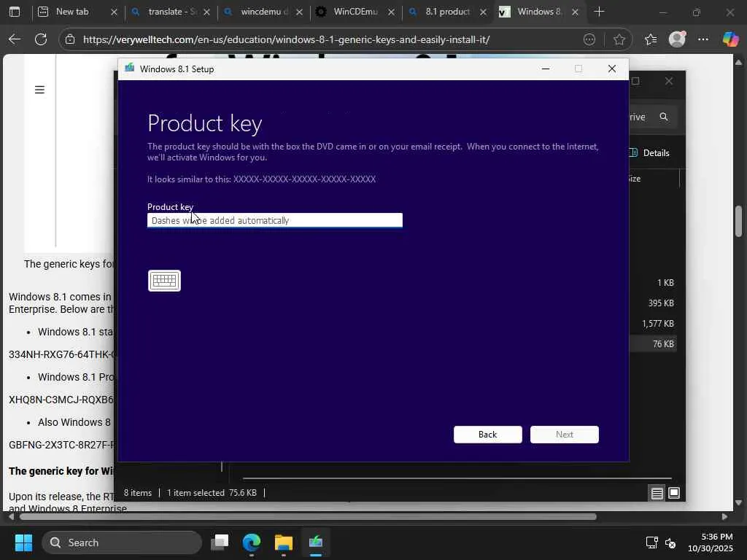View site information lock icon
The height and width of the screenshot is (560, 747).
(x=71, y=39)
